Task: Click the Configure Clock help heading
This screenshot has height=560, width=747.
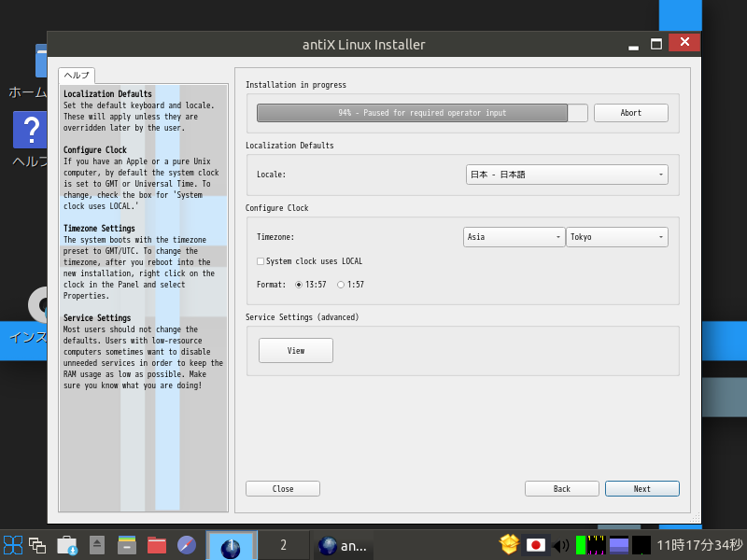Action: [95, 150]
